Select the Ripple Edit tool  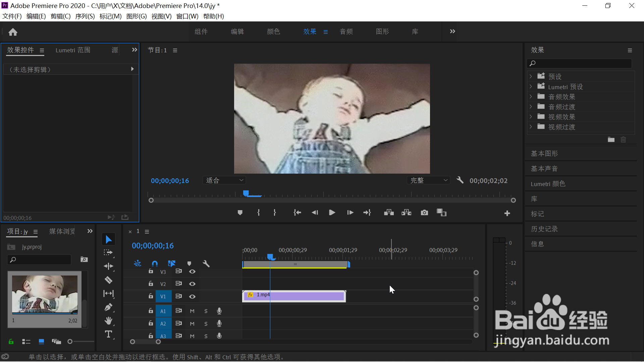point(108,266)
